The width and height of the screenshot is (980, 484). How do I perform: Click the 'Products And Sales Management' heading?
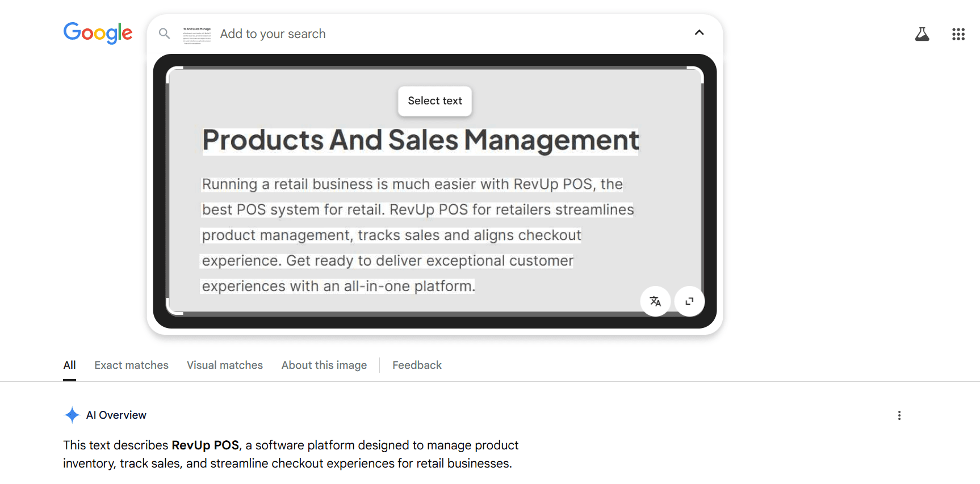coord(421,140)
